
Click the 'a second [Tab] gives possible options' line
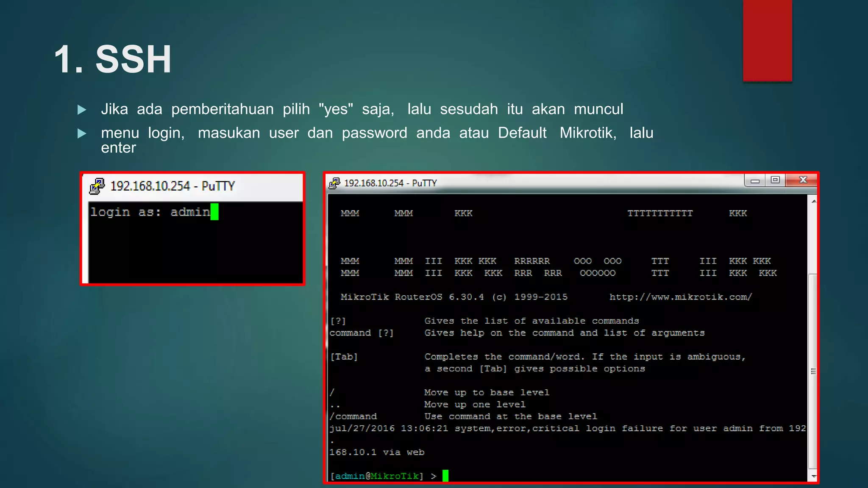[535, 369]
